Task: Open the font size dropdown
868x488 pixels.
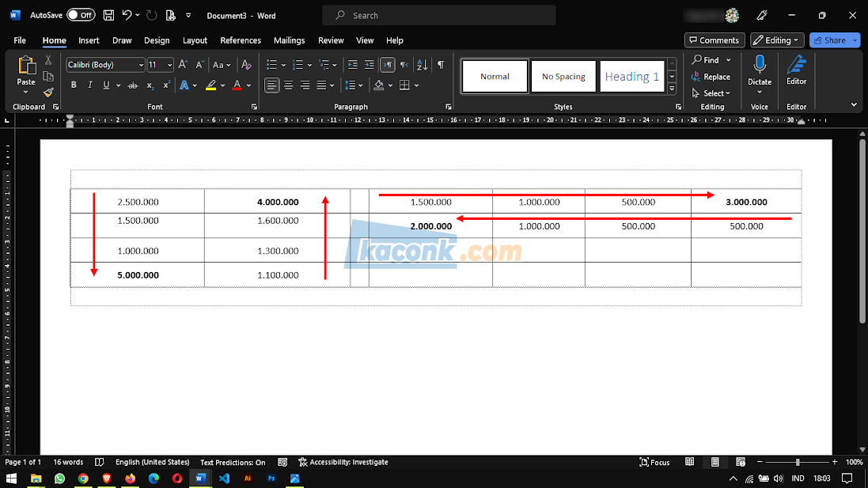Action: [x=169, y=65]
